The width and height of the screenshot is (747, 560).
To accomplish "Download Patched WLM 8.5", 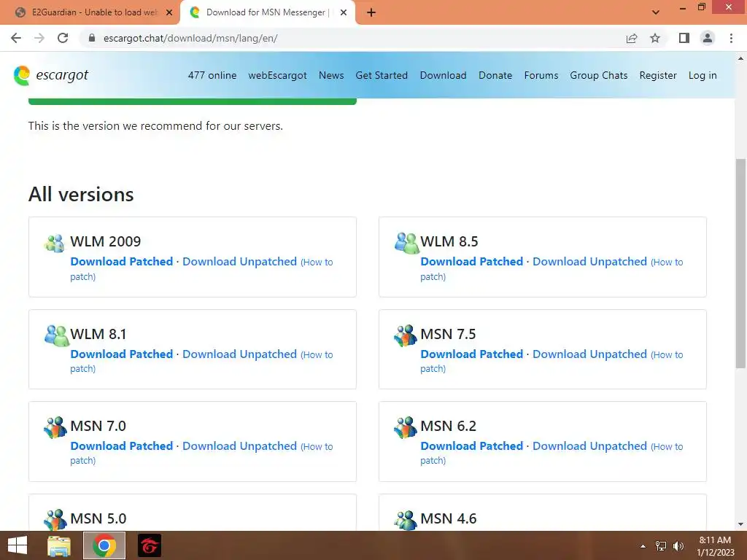I will click(472, 262).
